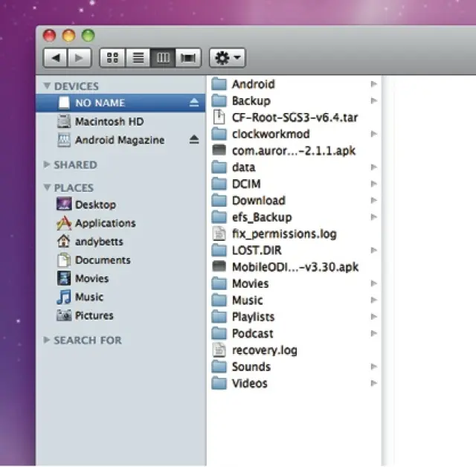Switch to Cover Flow view
The height and width of the screenshot is (467, 476).
[188, 58]
